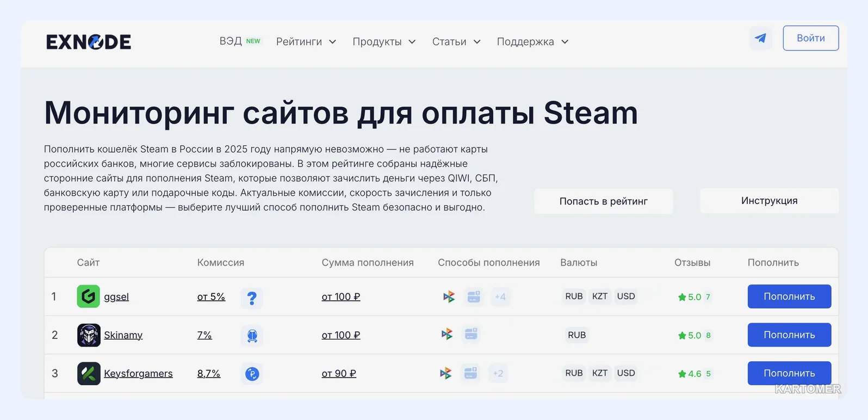Screen dimensions: 868x420
Task: Open the Telegram channel icon
Action: 760,38
